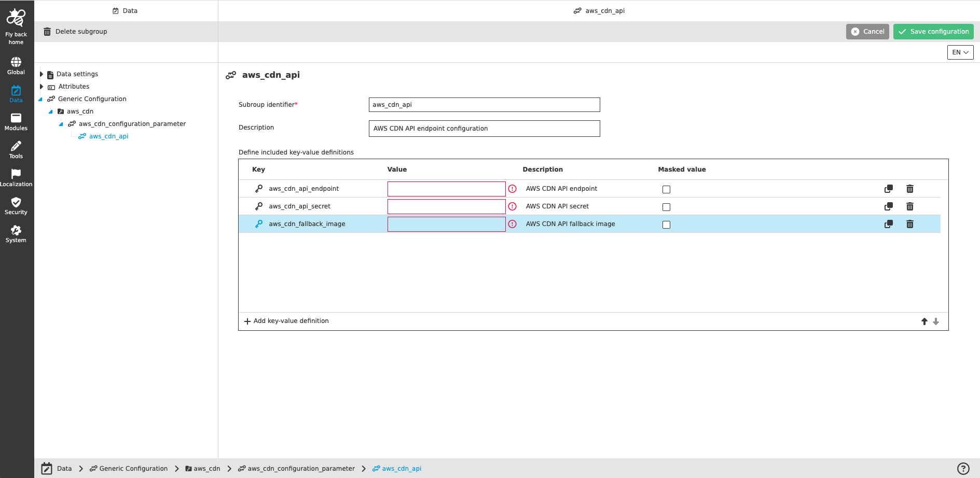The height and width of the screenshot is (478, 980).
Task: Select aws_cdn in the breadcrumb trail
Action: (x=207, y=468)
